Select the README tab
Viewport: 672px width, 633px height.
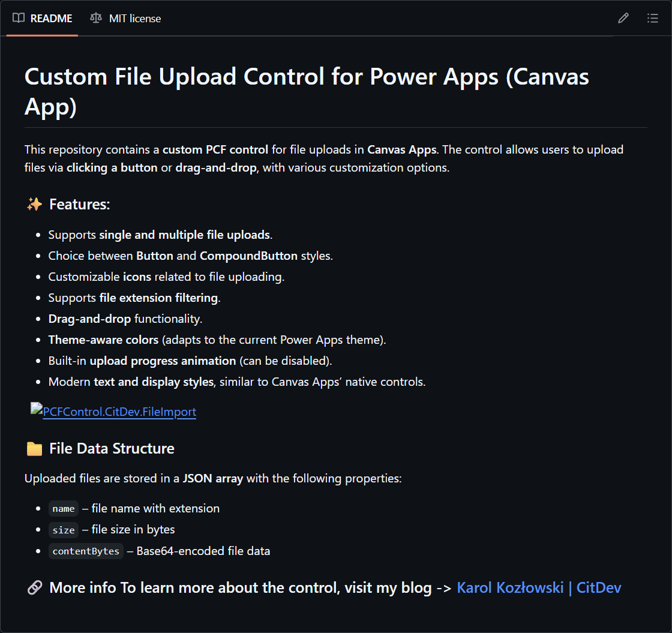(50, 18)
